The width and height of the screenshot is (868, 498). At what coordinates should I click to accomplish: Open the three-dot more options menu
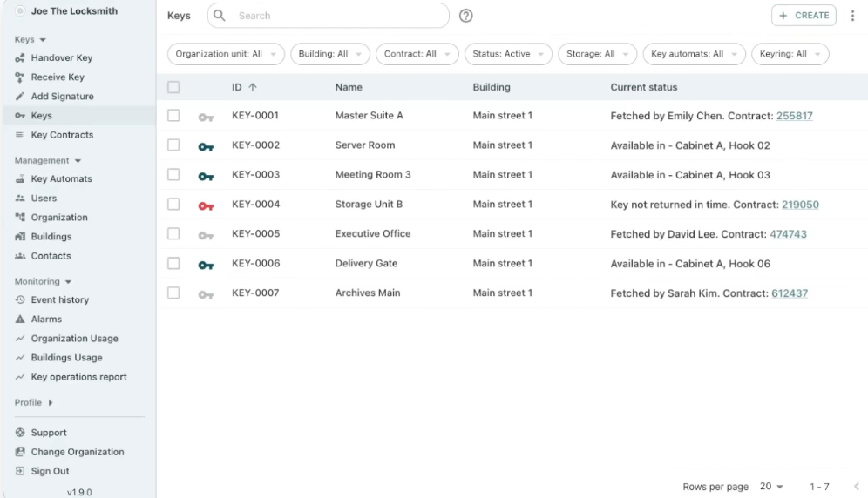click(852, 16)
